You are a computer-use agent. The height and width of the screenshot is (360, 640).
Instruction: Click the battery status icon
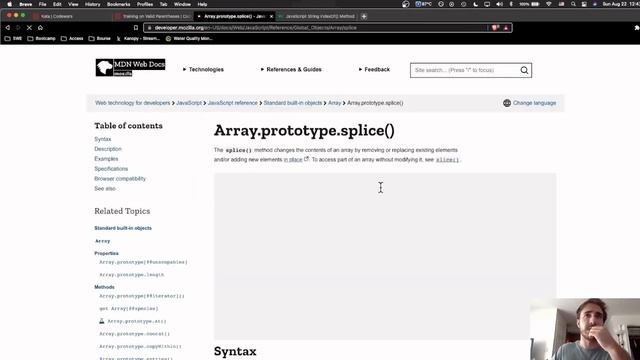[535, 4]
